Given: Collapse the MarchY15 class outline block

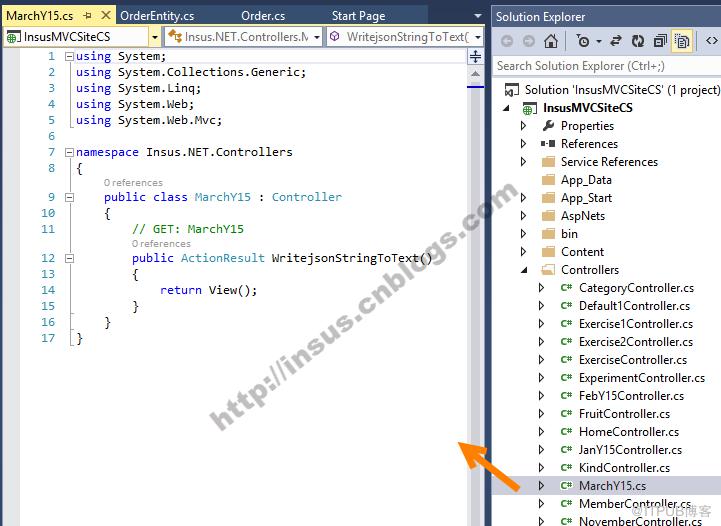Looking at the screenshot, I should [69, 197].
